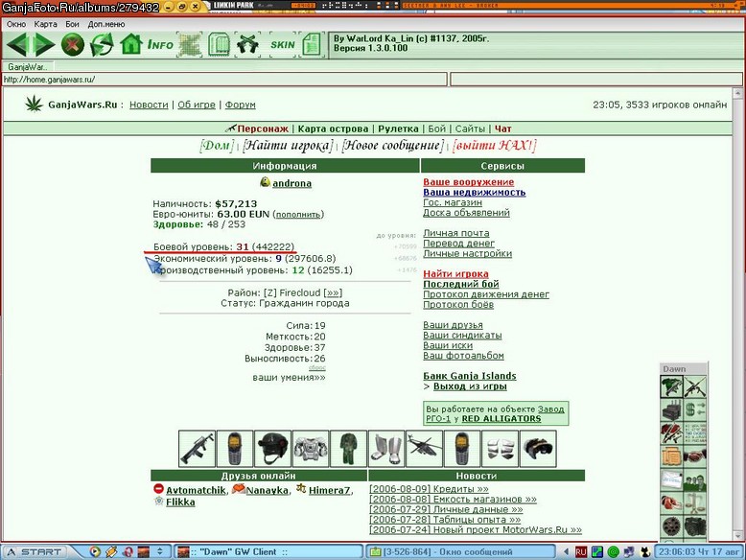Open the Протокол боёв link
The width and height of the screenshot is (746, 560).
(x=458, y=305)
